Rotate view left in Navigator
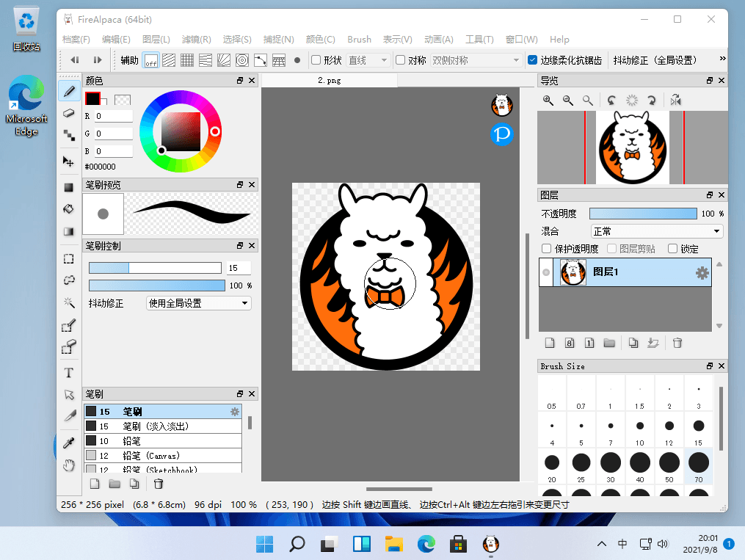 611,101
